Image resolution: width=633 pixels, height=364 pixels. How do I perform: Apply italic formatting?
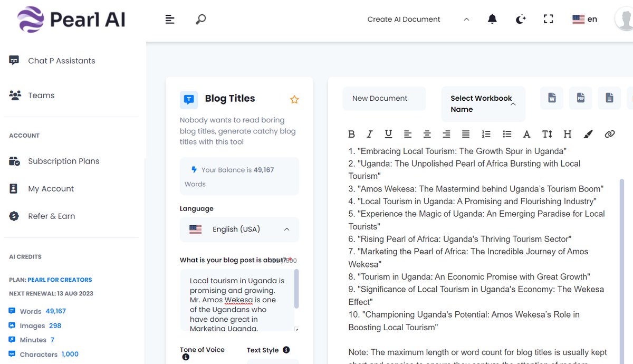[370, 134]
